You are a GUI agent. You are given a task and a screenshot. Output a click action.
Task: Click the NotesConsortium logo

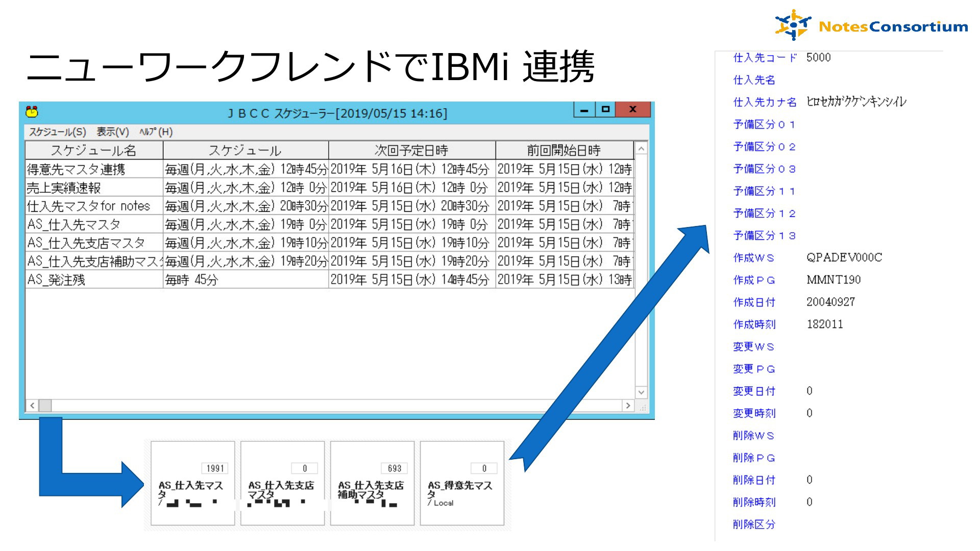[871, 25]
